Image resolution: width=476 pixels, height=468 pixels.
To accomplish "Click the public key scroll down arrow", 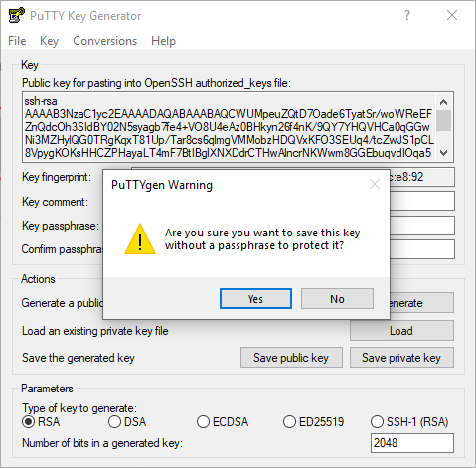I will pos(444,153).
